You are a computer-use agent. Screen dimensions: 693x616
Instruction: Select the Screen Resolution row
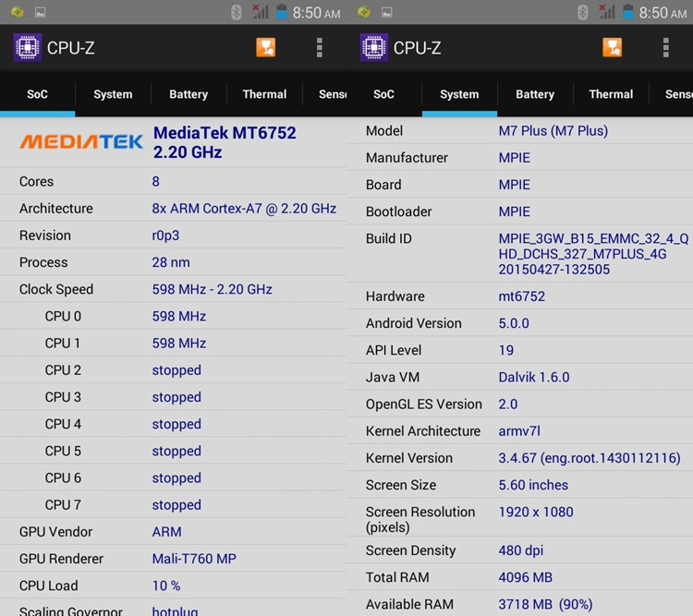[519, 519]
